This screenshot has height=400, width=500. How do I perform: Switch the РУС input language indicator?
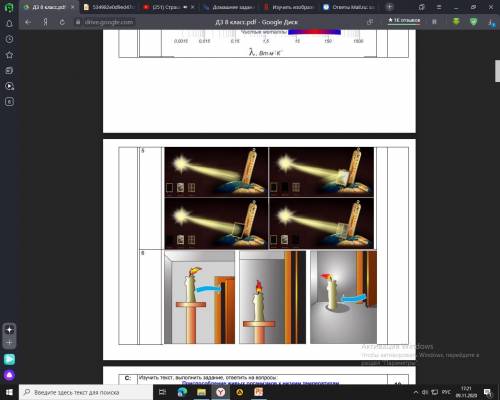tap(446, 392)
